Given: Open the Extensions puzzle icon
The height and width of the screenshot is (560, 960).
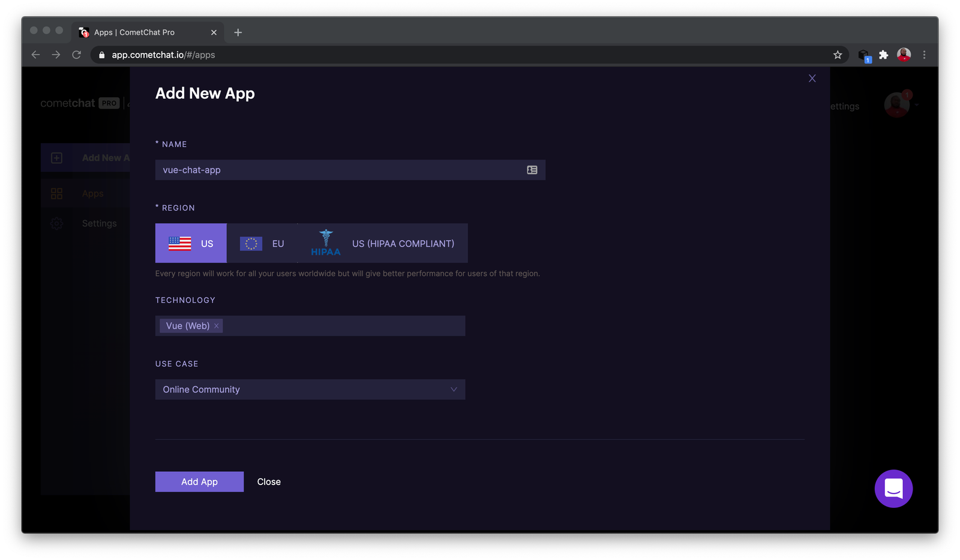Looking at the screenshot, I should pos(883,55).
